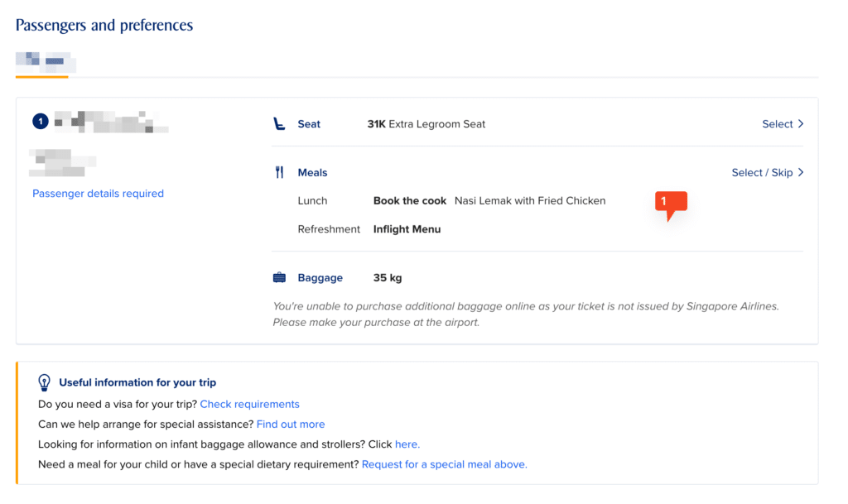Select a seat via the Select link
Viewport: 848px width, 504px height.
(x=777, y=123)
